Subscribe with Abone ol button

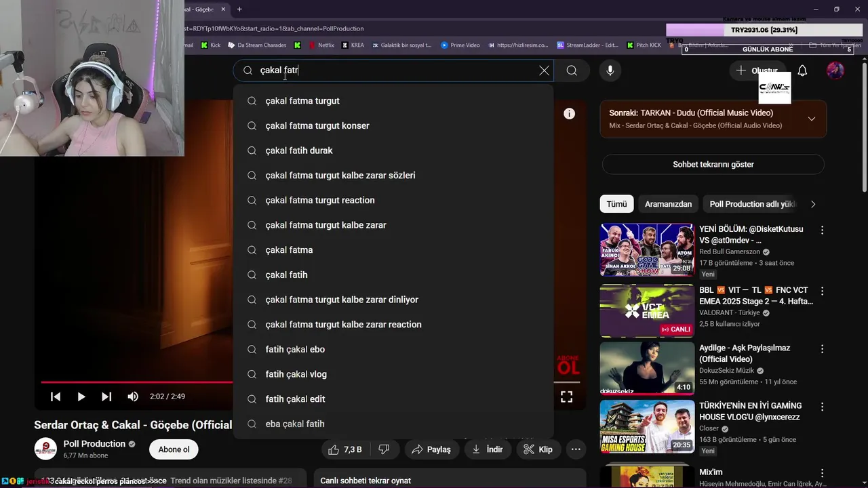tap(174, 449)
